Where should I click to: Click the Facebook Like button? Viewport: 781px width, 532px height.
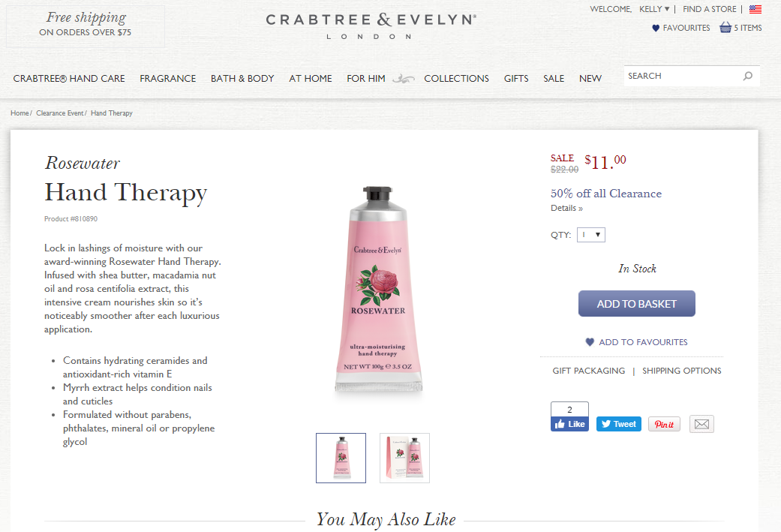569,424
